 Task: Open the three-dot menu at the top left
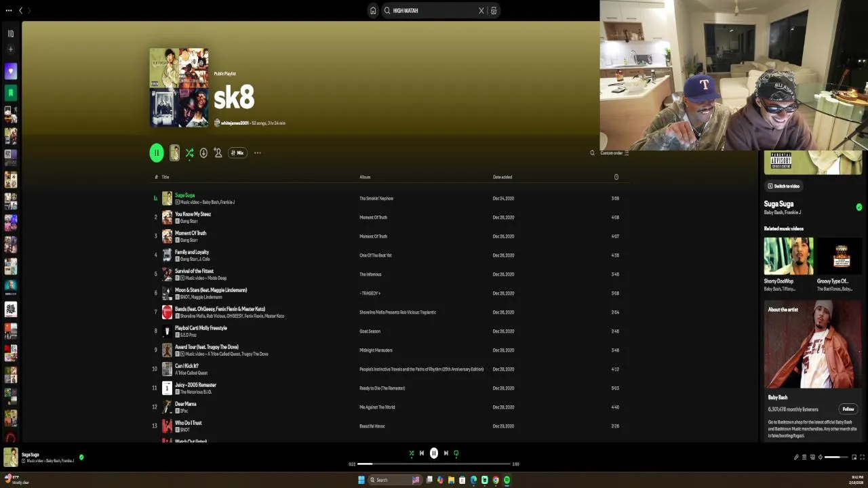click(9, 10)
